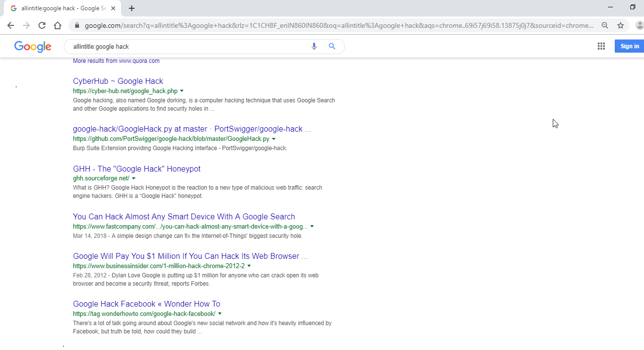The image size is (644, 350).
Task: Switch to the allintitle:google hack tab
Action: point(62,8)
